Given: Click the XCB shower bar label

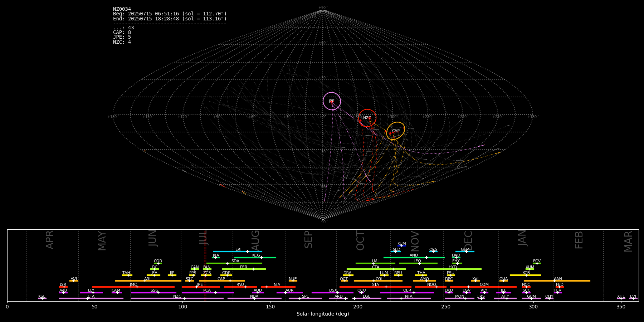Looking at the screenshot, I should (x=526, y=273).
